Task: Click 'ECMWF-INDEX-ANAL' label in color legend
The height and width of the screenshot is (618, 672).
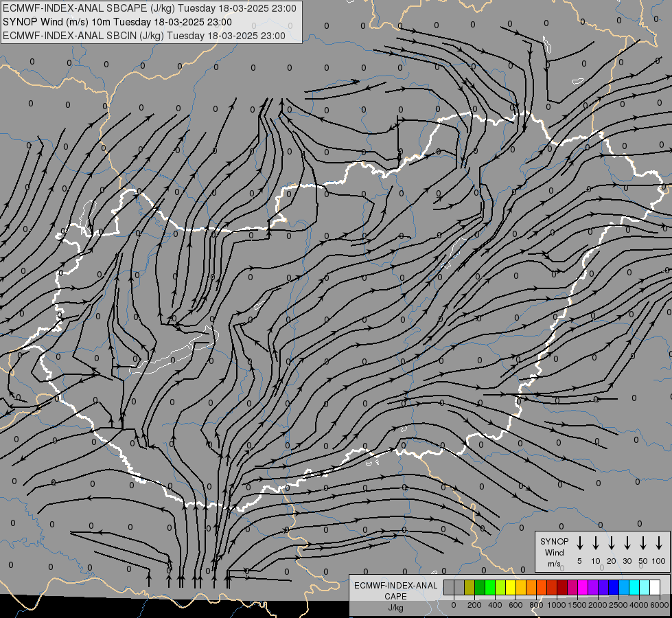Action: click(395, 586)
